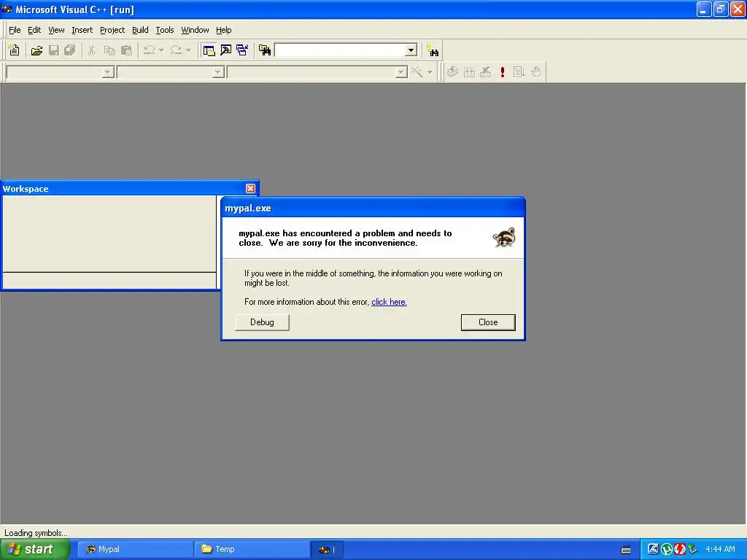The height and width of the screenshot is (560, 747).
Task: Open the Help menu
Action: pos(223,30)
